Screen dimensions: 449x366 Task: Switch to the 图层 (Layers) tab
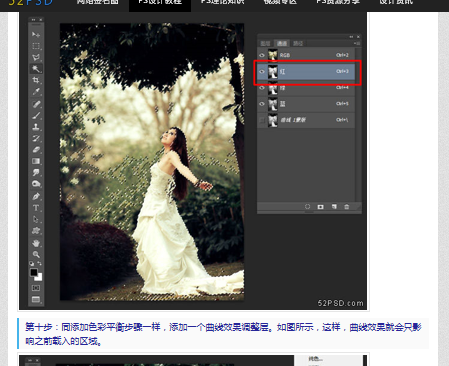pyautogui.click(x=265, y=43)
